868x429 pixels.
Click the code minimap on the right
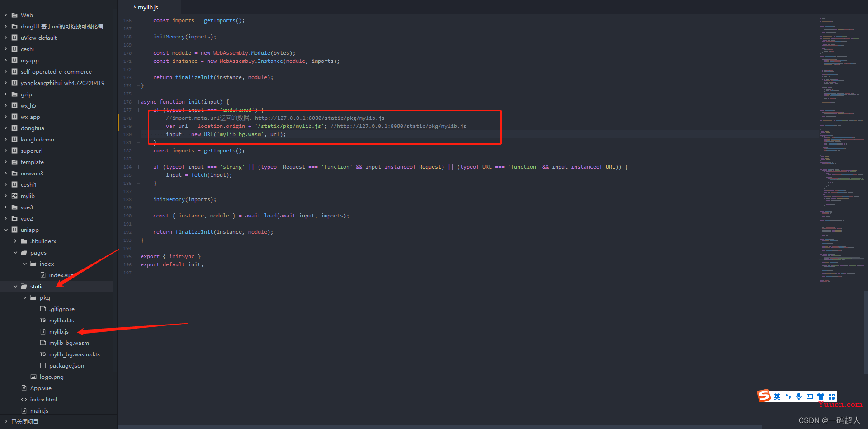(x=841, y=149)
